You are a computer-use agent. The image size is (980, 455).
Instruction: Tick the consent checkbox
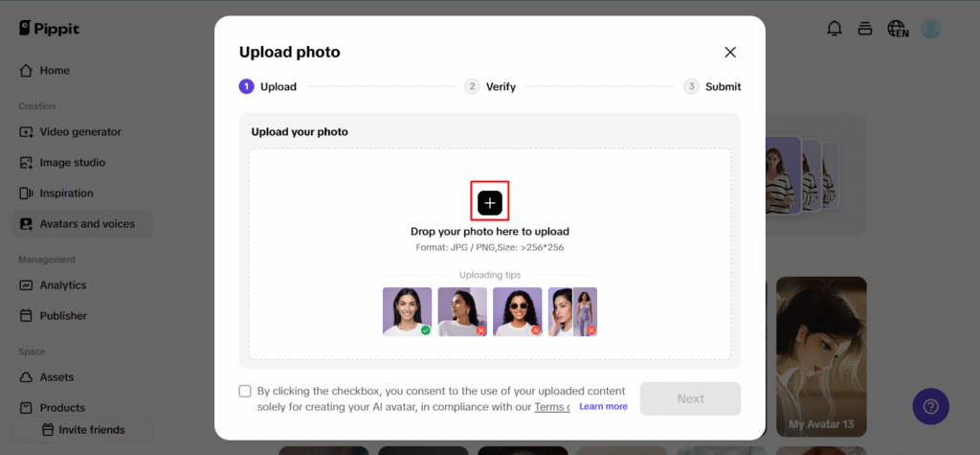[x=245, y=391]
